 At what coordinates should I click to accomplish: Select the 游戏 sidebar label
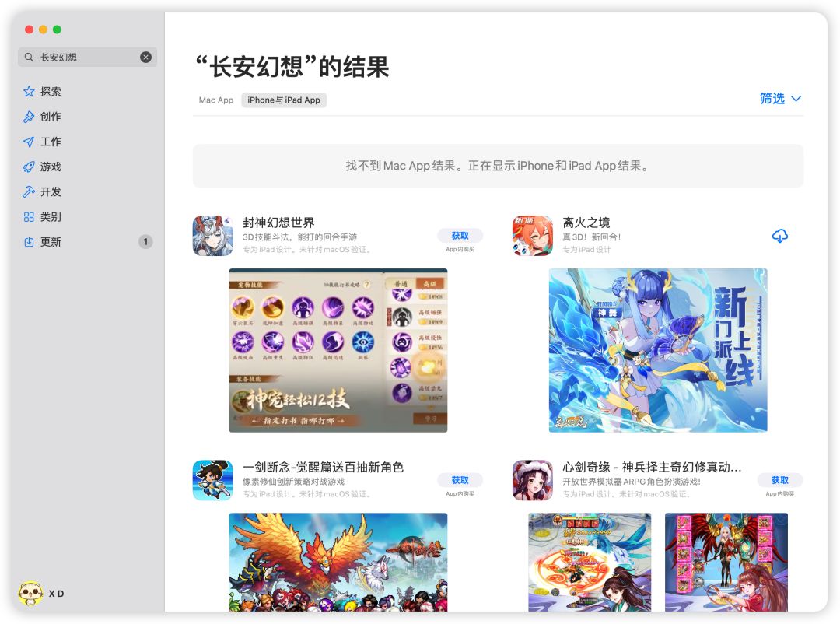51,167
